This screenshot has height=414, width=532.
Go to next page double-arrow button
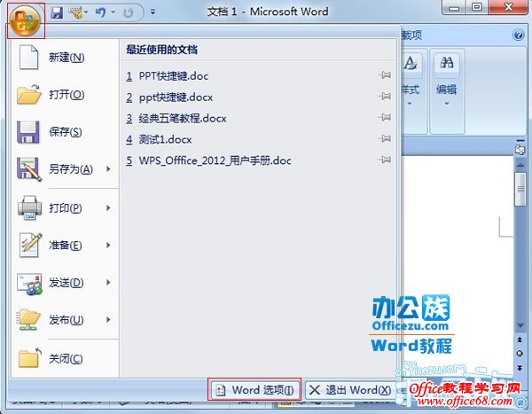(x=520, y=368)
